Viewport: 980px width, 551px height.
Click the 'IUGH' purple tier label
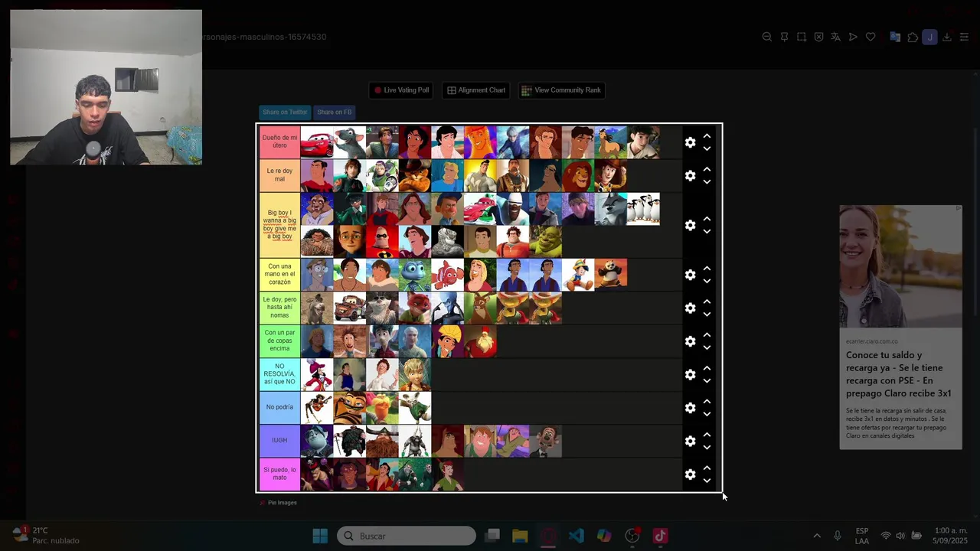point(279,441)
